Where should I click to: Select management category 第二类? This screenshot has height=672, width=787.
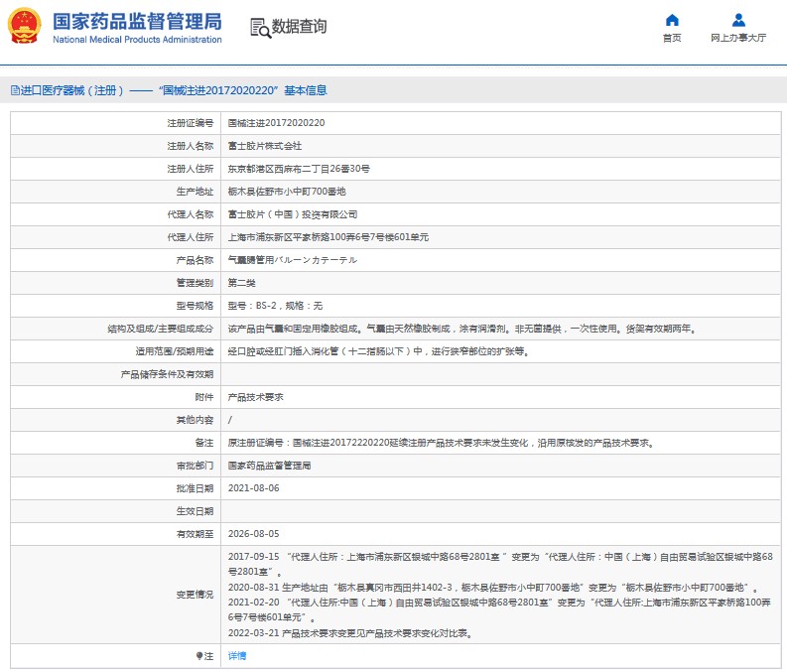click(241, 283)
